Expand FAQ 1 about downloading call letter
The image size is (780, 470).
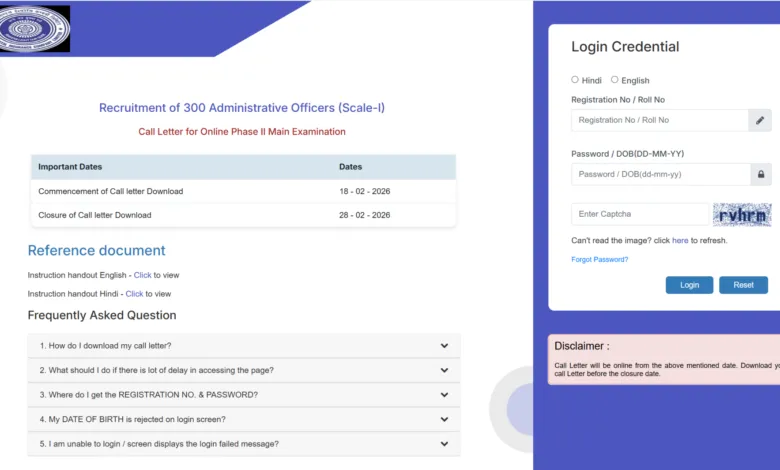244,346
